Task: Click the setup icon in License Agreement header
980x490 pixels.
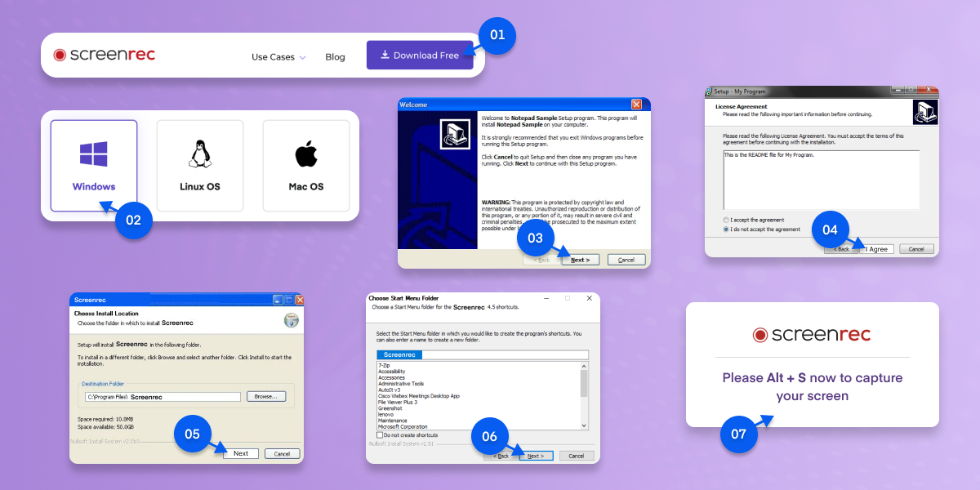Action: click(x=925, y=112)
